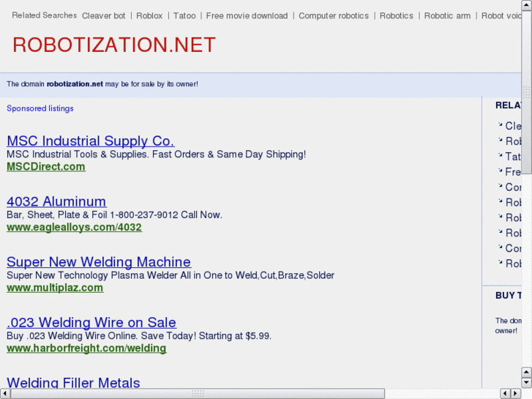The width and height of the screenshot is (532, 399).
Task: Visit www.eaglealloys.com/4032 link
Action: 75,227
